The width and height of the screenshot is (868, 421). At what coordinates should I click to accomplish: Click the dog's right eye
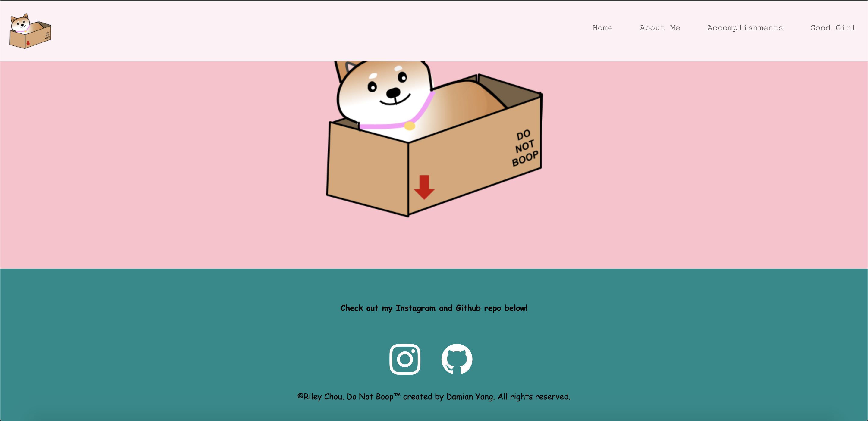tap(402, 77)
